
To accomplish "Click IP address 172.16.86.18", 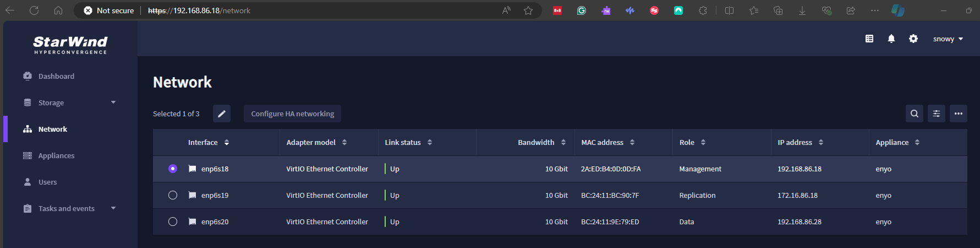I will point(797,195).
